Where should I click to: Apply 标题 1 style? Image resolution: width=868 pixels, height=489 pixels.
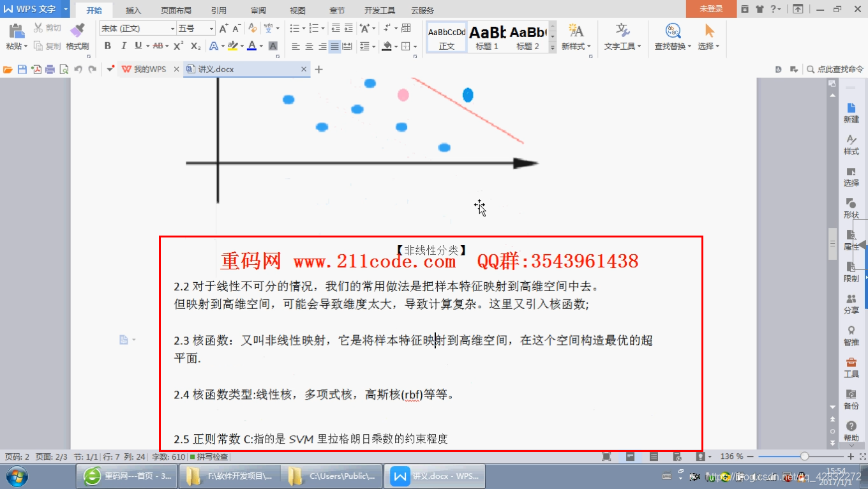488,37
